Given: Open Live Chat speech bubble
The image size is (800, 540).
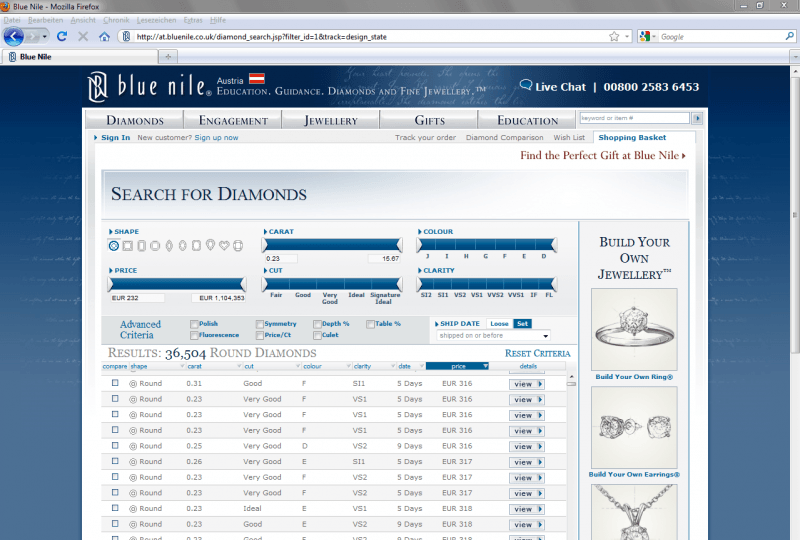Looking at the screenshot, I should click(x=526, y=85).
